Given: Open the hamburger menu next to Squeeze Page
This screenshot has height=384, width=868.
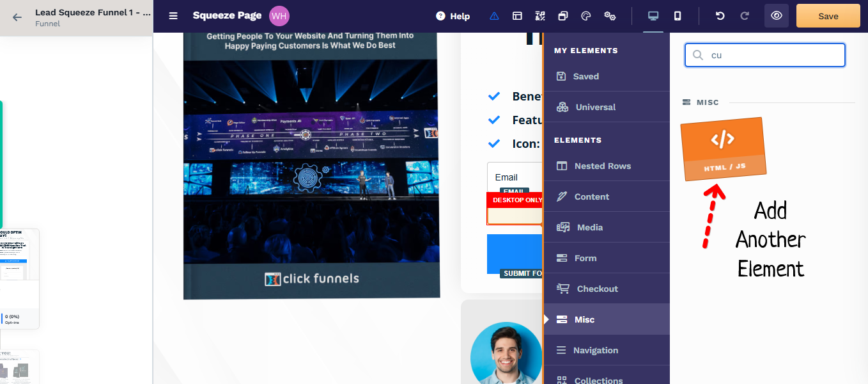Looking at the screenshot, I should pos(173,16).
